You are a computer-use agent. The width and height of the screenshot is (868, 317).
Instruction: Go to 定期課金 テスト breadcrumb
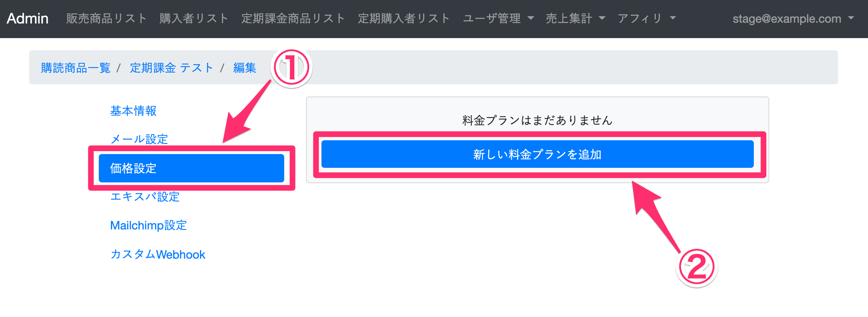171,68
